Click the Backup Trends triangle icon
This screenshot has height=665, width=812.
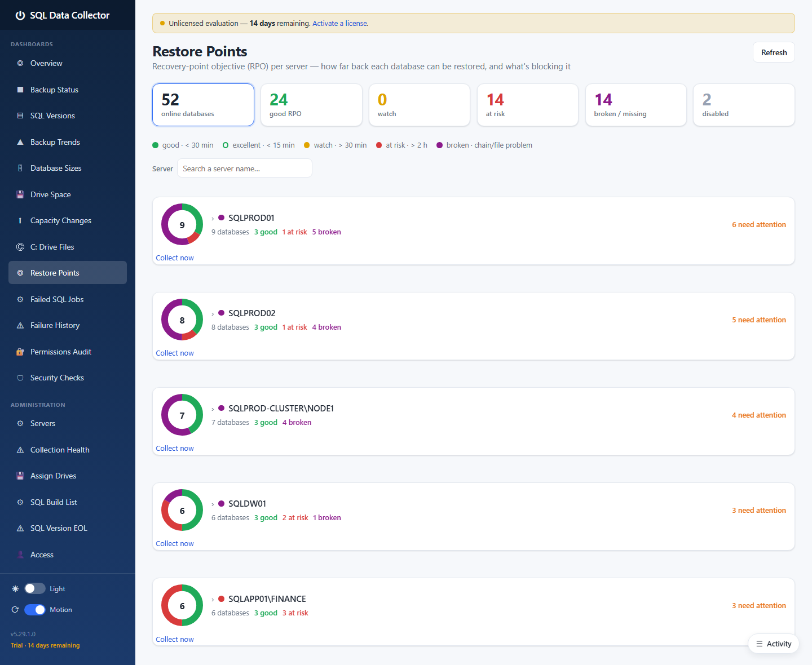20,142
